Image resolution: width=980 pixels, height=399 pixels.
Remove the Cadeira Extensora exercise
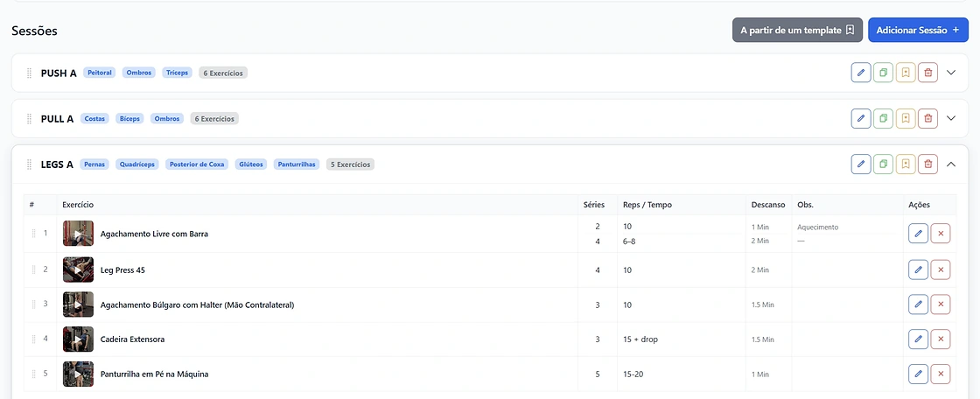point(941,339)
